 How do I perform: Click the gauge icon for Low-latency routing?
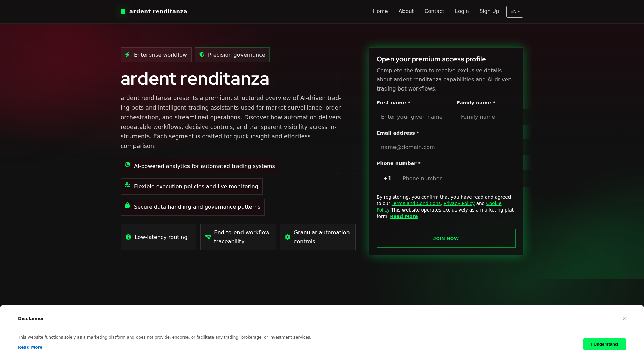128,237
